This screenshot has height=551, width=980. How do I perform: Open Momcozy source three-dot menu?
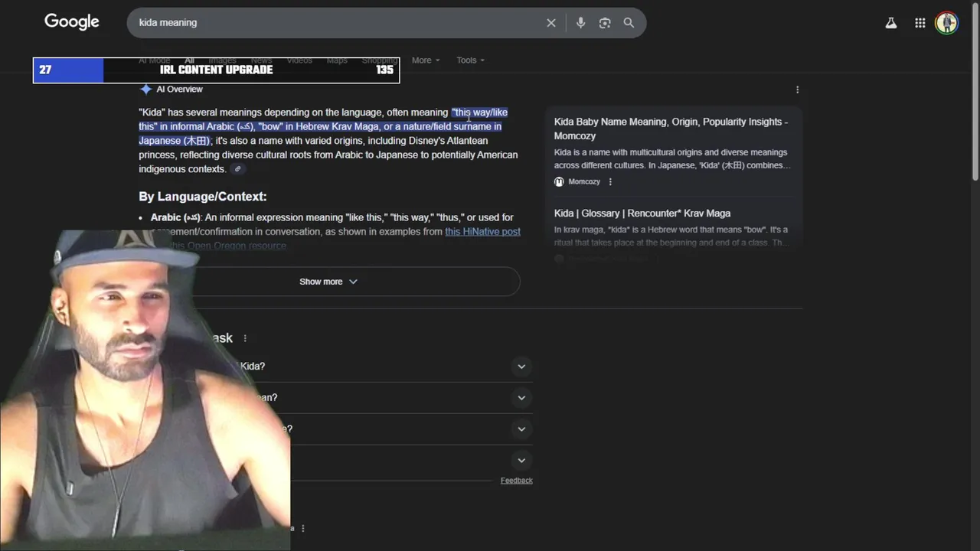[x=610, y=182]
